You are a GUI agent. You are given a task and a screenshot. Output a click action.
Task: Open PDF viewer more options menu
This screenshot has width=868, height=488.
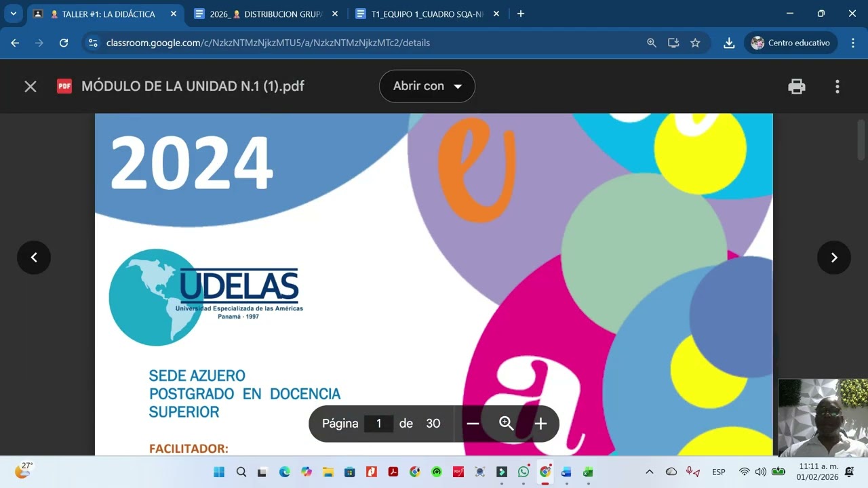click(837, 86)
